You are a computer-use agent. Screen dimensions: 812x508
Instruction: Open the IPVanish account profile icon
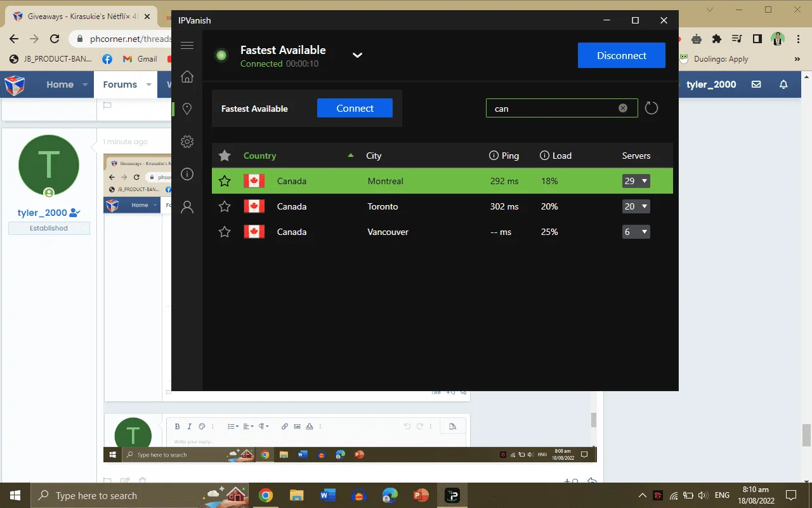[x=187, y=207]
